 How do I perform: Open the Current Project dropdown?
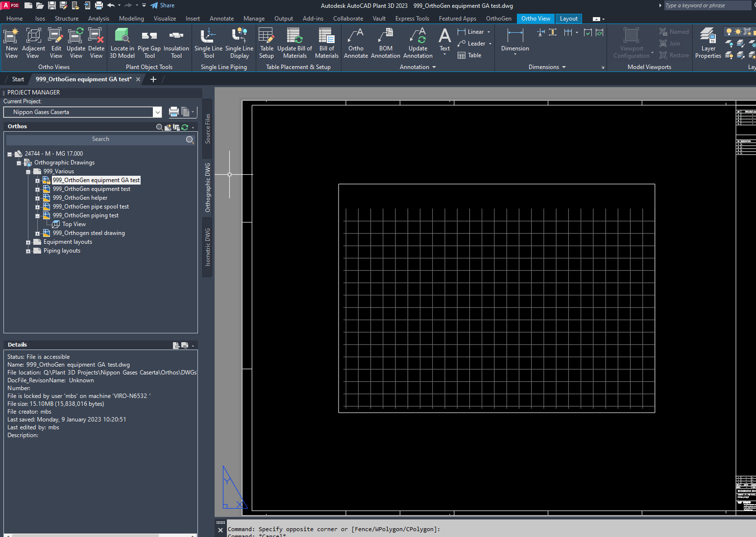157,112
